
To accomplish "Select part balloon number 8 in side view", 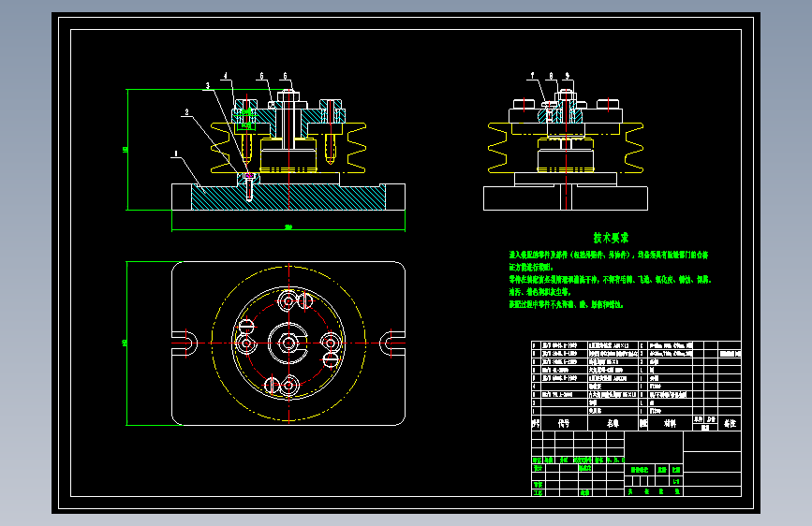I will point(551,76).
